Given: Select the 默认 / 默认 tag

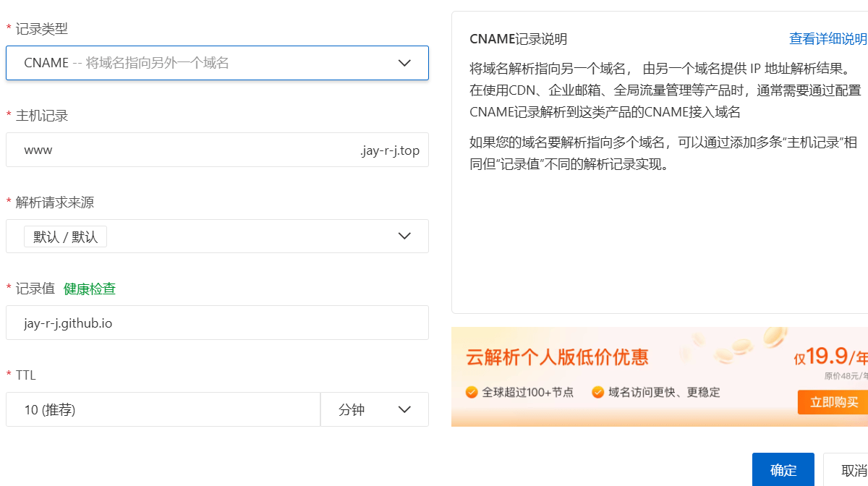Looking at the screenshot, I should click(65, 236).
